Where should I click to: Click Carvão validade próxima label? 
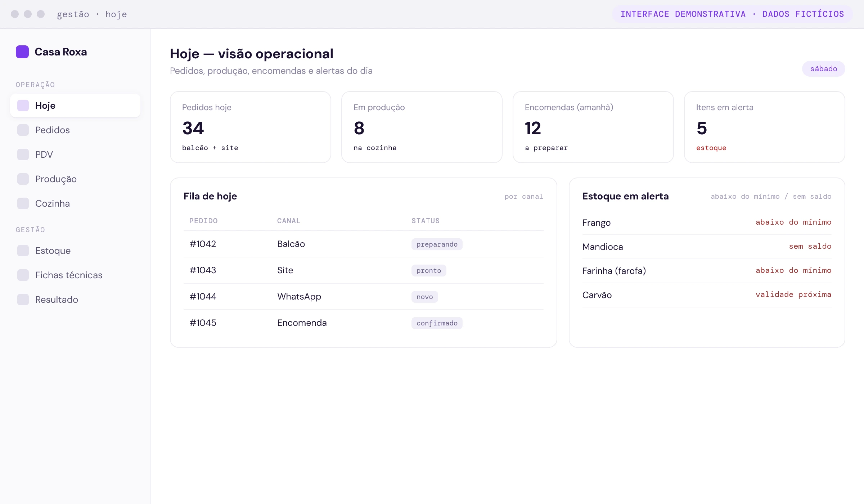click(x=793, y=294)
